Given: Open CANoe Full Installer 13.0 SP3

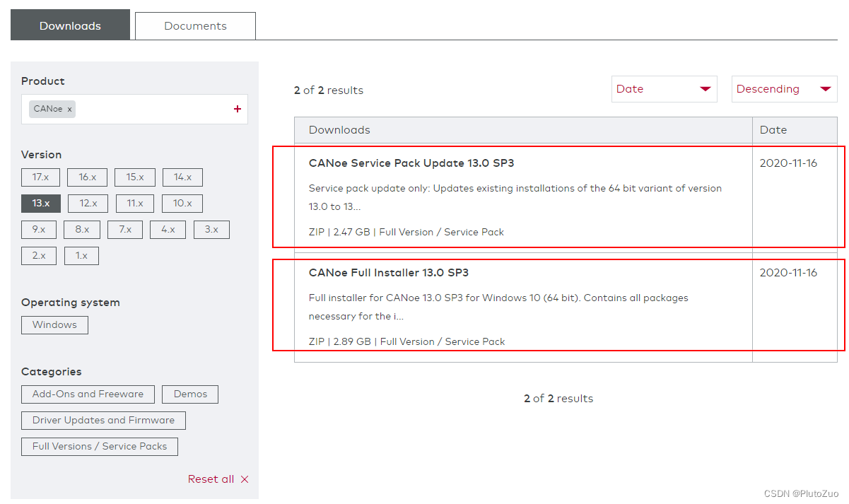Looking at the screenshot, I should [389, 273].
